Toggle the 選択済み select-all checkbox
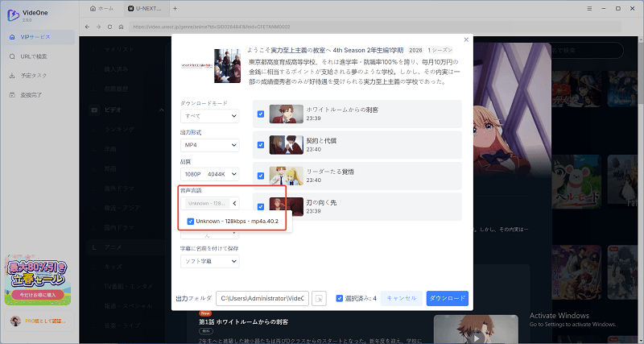Image resolution: width=644 pixels, height=344 pixels. [x=340, y=298]
